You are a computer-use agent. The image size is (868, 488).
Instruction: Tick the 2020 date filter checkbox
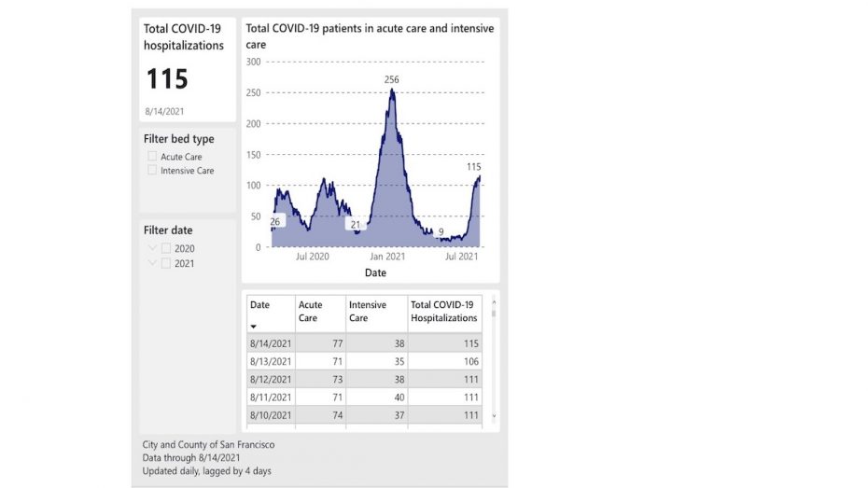pos(166,248)
